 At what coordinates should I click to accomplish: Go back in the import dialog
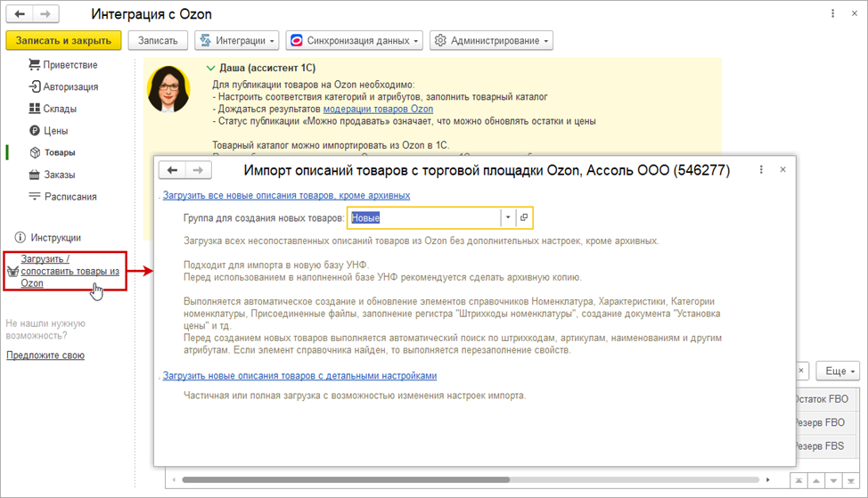(x=173, y=171)
